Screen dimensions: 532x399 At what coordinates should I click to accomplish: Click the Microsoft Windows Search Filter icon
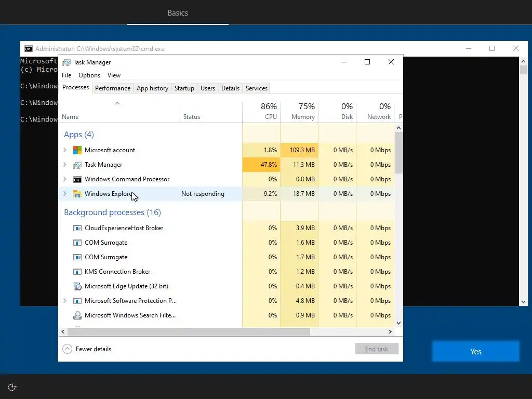pos(77,315)
